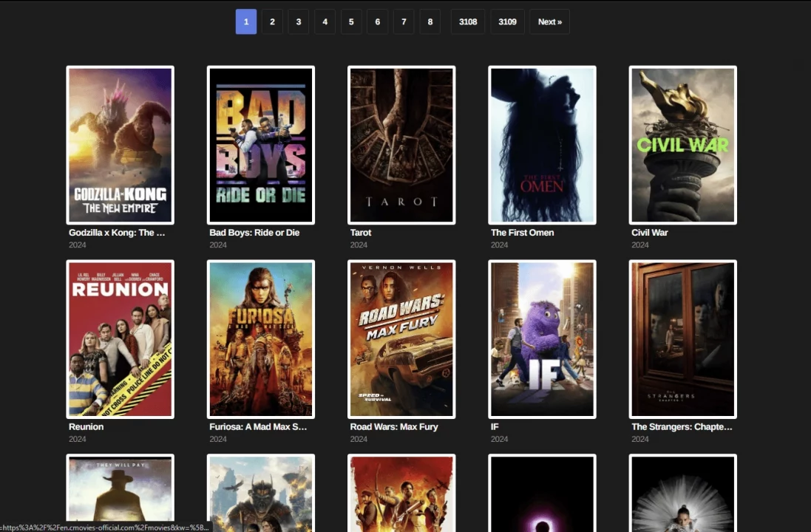Image resolution: width=811 pixels, height=532 pixels.
Task: Open The First Omen poster
Action: point(542,144)
